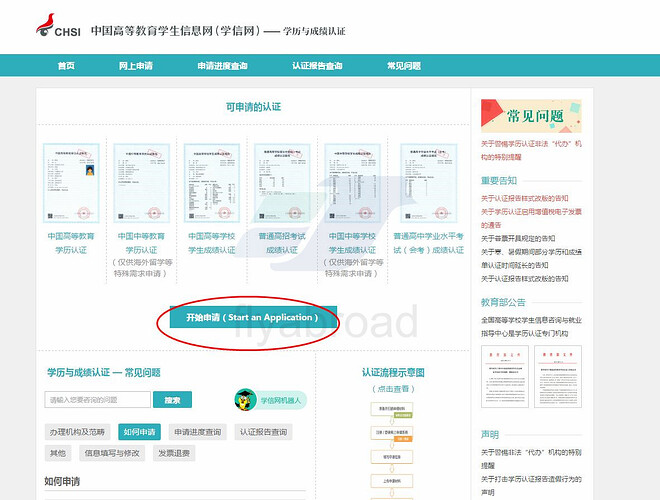Screen dimensions: 660x500
Task: Switch to the 申请进度查询 FAQ tab
Action: [x=197, y=432]
